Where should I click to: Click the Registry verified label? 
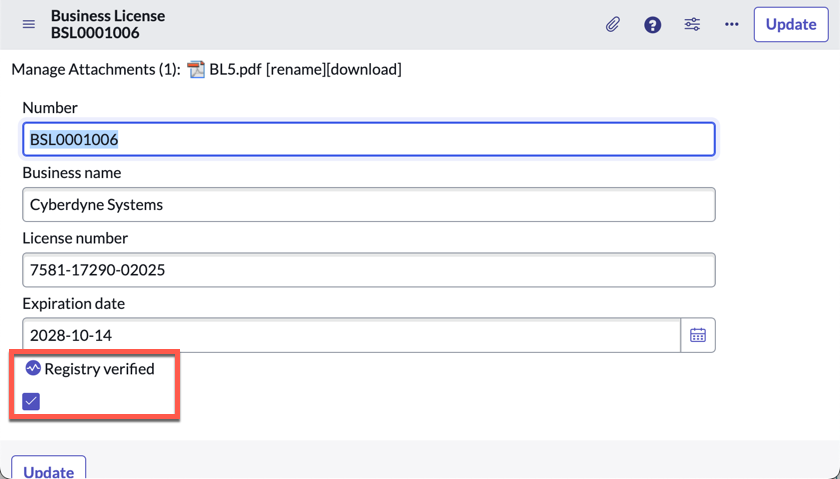pyautogui.click(x=99, y=369)
